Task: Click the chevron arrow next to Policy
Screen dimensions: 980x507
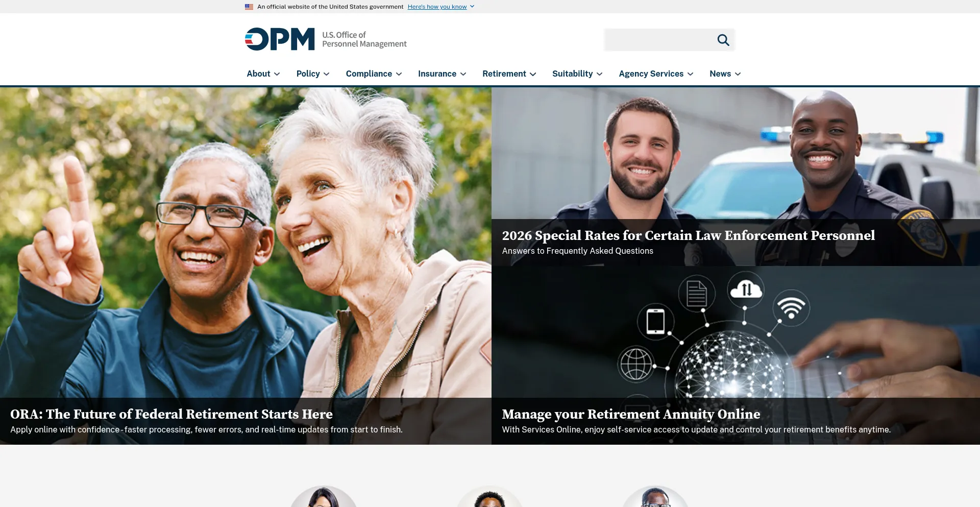Action: pyautogui.click(x=327, y=74)
